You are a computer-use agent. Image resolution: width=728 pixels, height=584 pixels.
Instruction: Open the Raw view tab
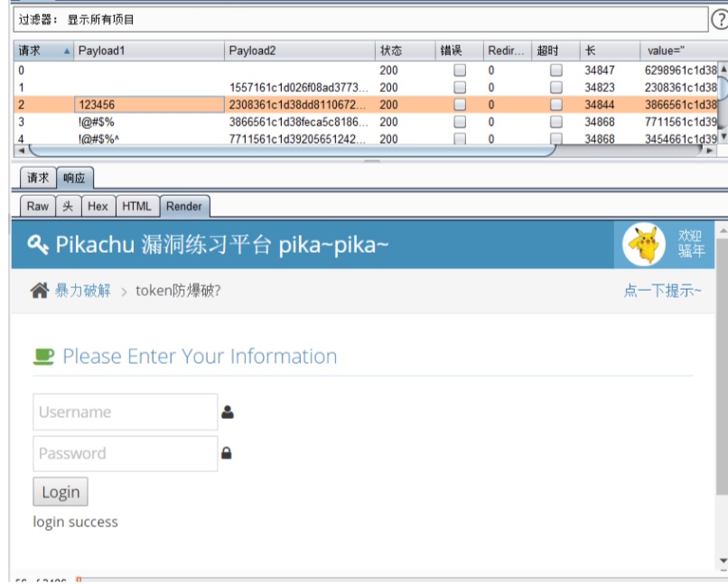[38, 206]
